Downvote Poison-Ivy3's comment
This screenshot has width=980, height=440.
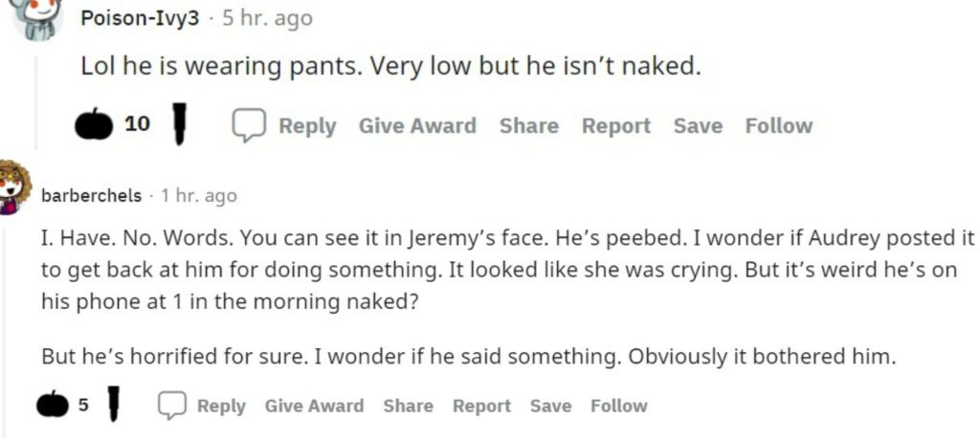178,125
